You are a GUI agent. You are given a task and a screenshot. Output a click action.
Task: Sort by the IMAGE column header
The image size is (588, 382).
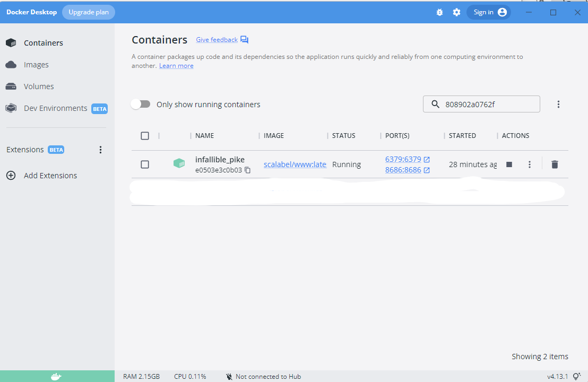274,136
